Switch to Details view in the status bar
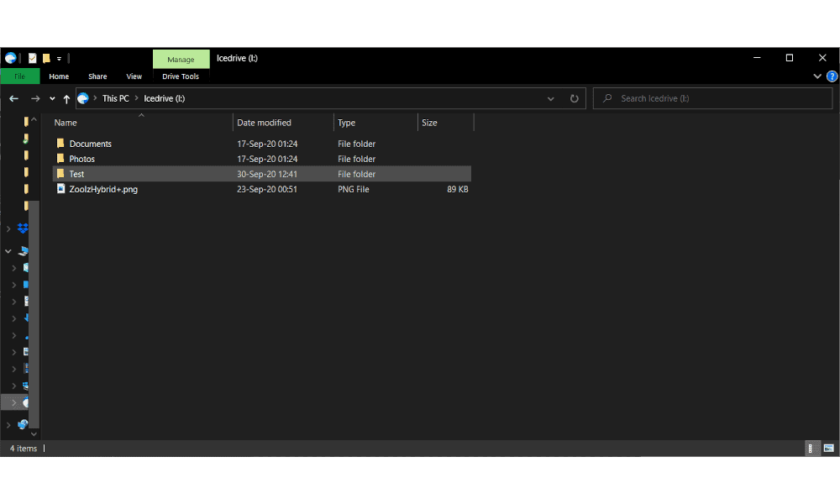Image resolution: width=840 pixels, height=504 pixels. [812, 449]
